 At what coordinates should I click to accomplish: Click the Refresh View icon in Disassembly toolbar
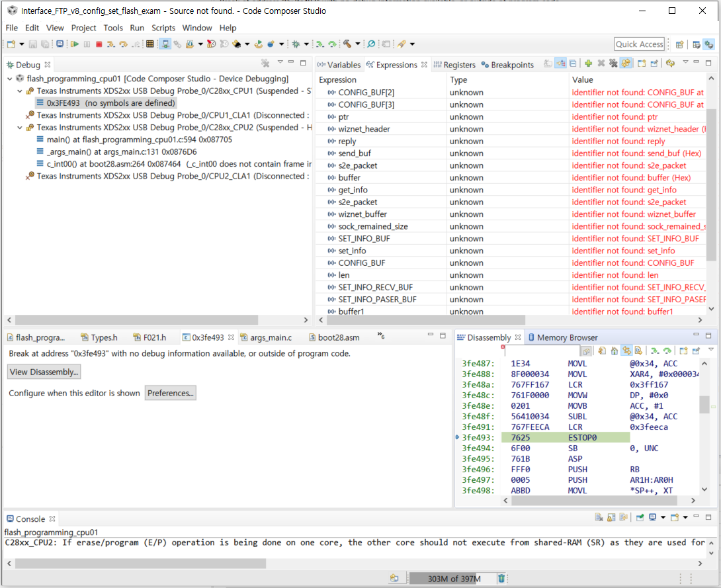(x=603, y=351)
